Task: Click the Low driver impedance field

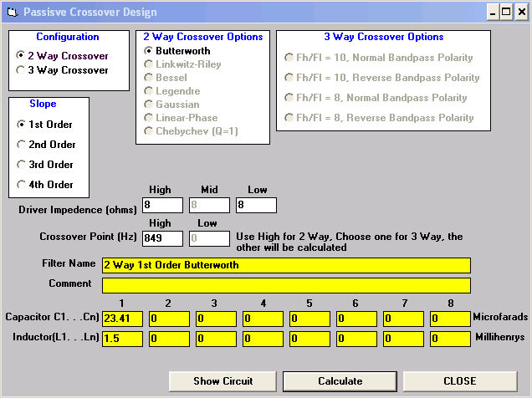Action: point(256,205)
